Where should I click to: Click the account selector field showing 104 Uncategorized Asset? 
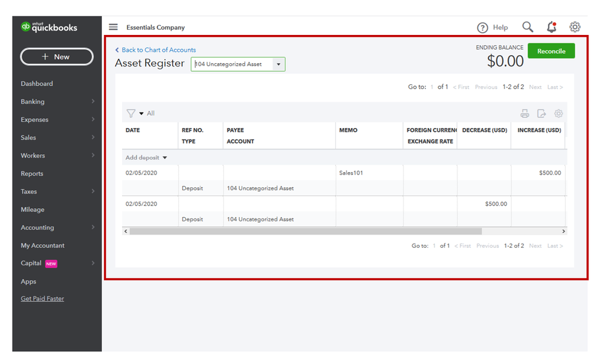tap(238, 64)
